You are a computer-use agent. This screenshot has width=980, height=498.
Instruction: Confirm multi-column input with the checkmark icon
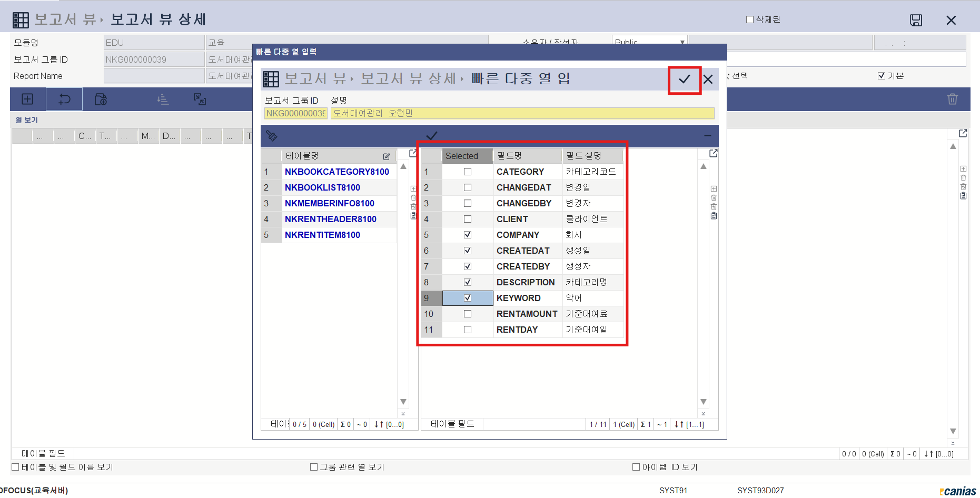684,79
